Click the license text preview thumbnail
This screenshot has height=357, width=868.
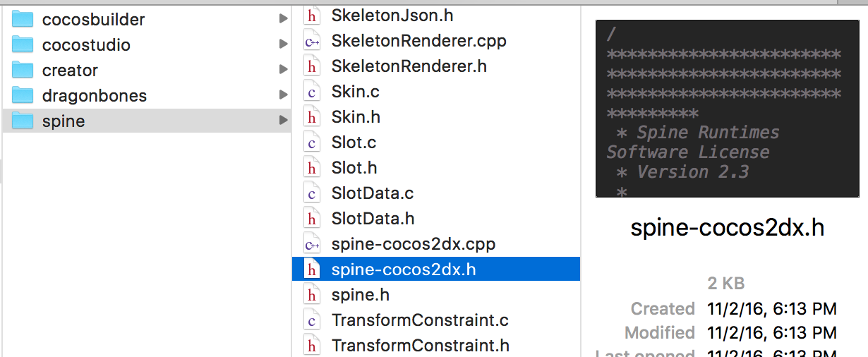pos(728,109)
